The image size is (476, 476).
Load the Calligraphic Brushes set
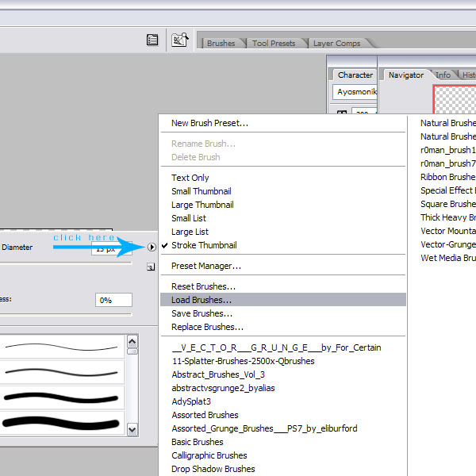209,455
